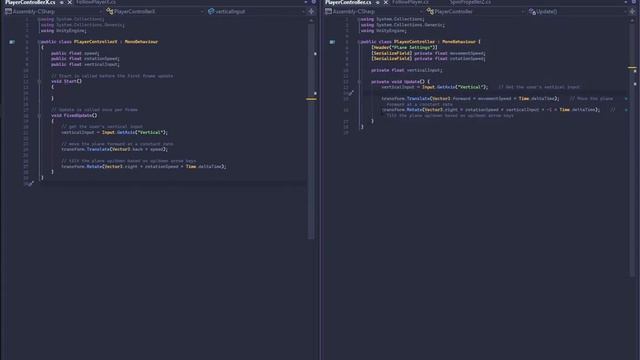Switch to the PlayerControllerX.cs tab

coord(30,2)
